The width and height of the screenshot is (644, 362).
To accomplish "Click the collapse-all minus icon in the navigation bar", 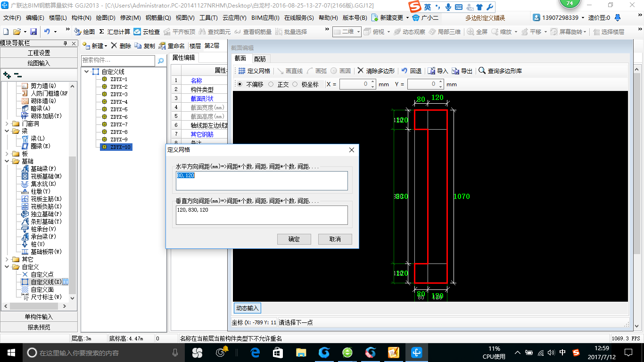I will click(x=17, y=74).
